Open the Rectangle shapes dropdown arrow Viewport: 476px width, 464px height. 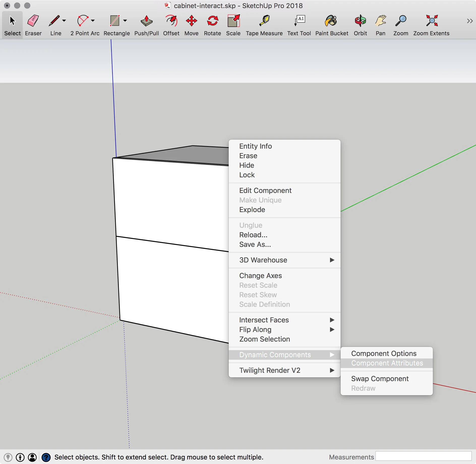pyautogui.click(x=125, y=21)
